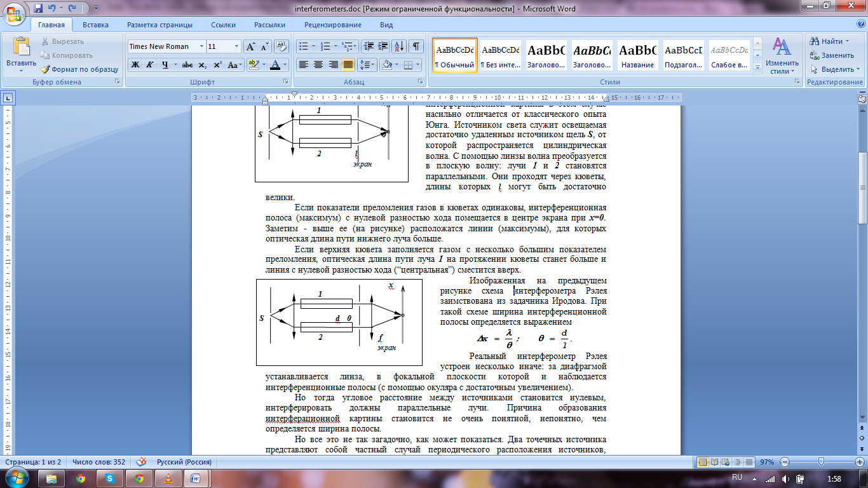Click Формат по образцу format painter
The height and width of the screenshot is (488, 868).
(x=80, y=69)
